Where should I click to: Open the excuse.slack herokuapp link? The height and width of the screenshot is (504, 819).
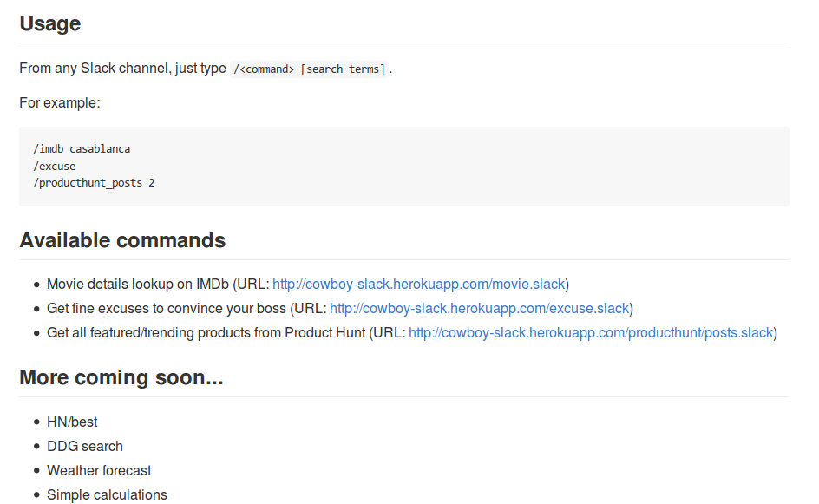click(480, 309)
